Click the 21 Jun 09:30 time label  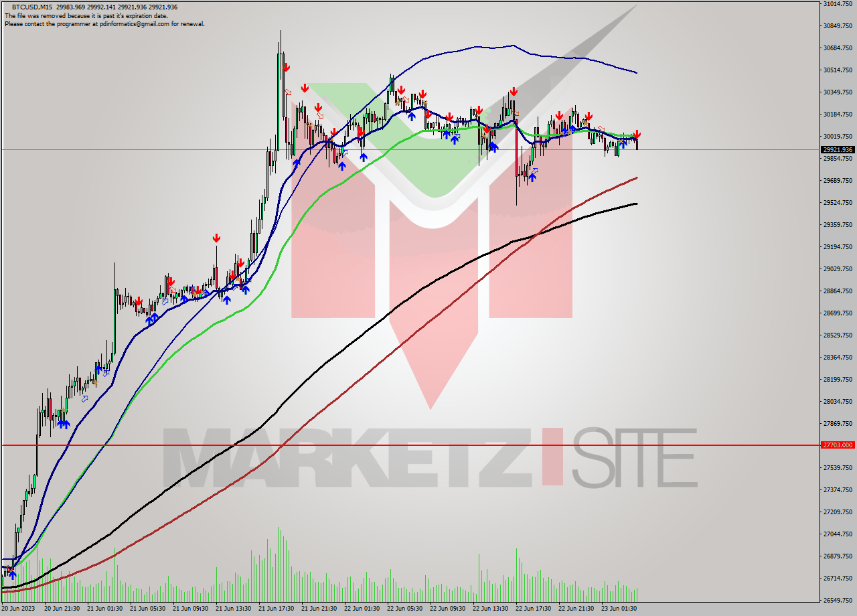(190, 609)
